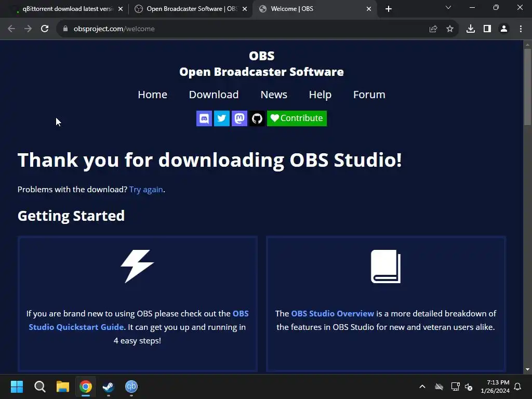This screenshot has height=399, width=532.
Task: Close the qBittorrent download tab
Action: [121, 9]
